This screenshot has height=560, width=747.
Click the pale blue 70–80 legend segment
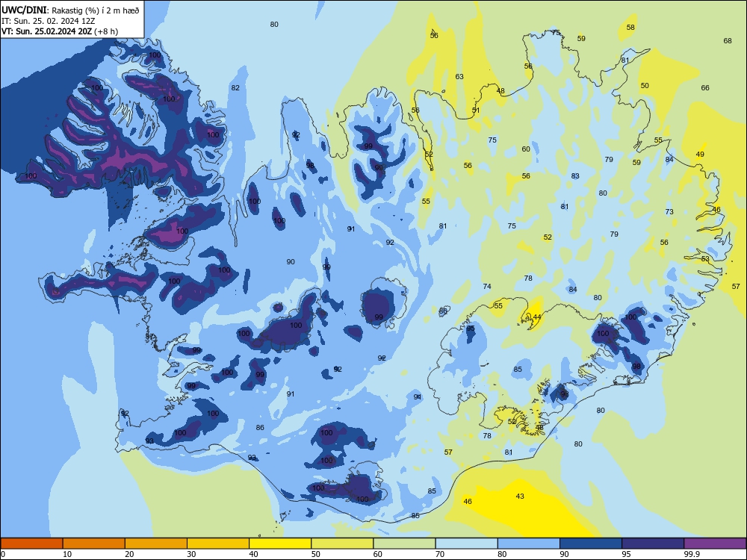click(x=466, y=544)
